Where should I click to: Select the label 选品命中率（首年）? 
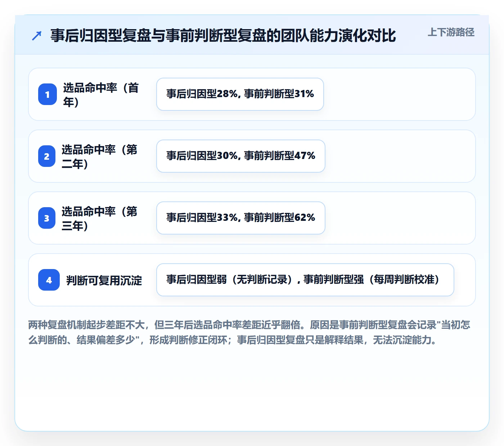click(x=101, y=95)
